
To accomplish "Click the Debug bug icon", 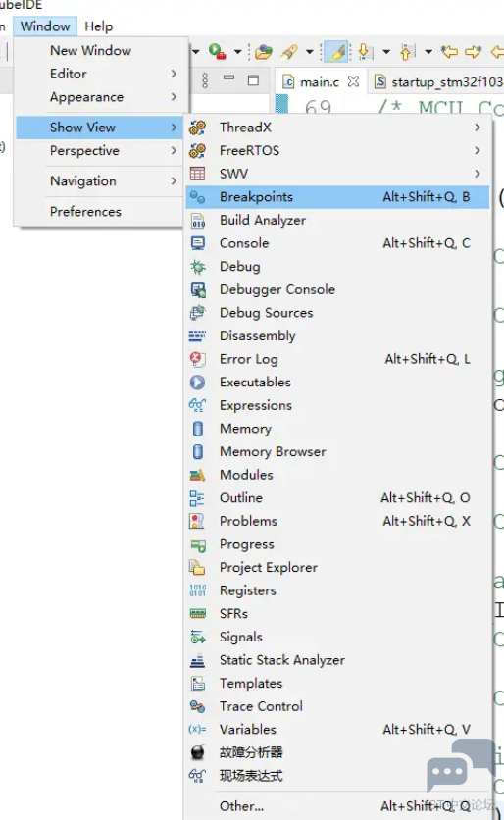I will click(x=198, y=267).
